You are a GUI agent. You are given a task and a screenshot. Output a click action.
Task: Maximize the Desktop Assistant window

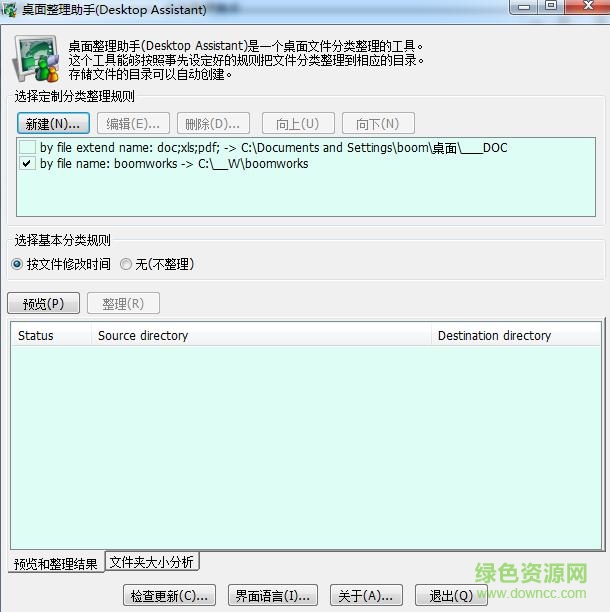click(x=551, y=7)
